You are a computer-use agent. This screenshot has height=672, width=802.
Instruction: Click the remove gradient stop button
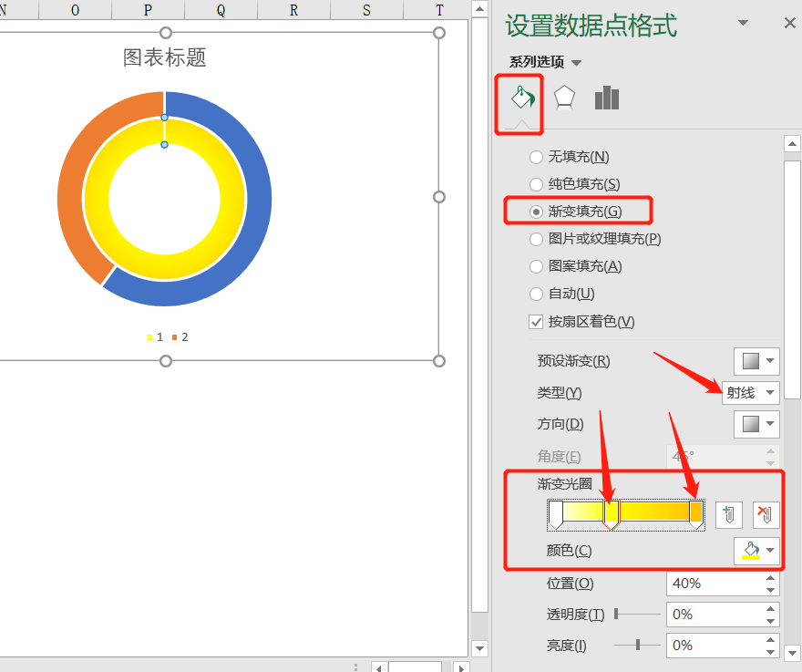pos(766,514)
